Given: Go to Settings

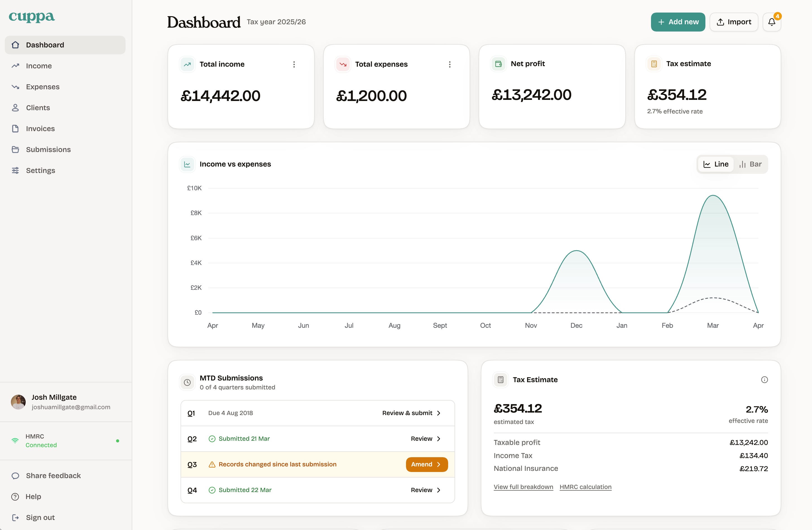Looking at the screenshot, I should [x=40, y=170].
